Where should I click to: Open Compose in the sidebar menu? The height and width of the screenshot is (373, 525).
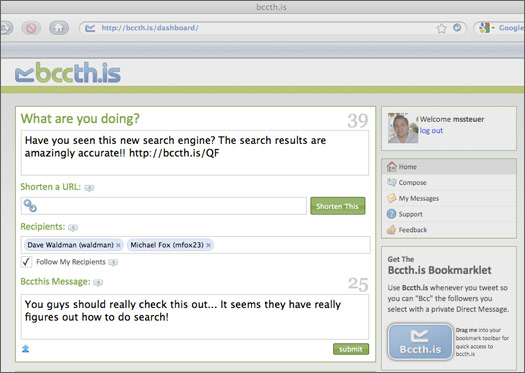pos(449,182)
